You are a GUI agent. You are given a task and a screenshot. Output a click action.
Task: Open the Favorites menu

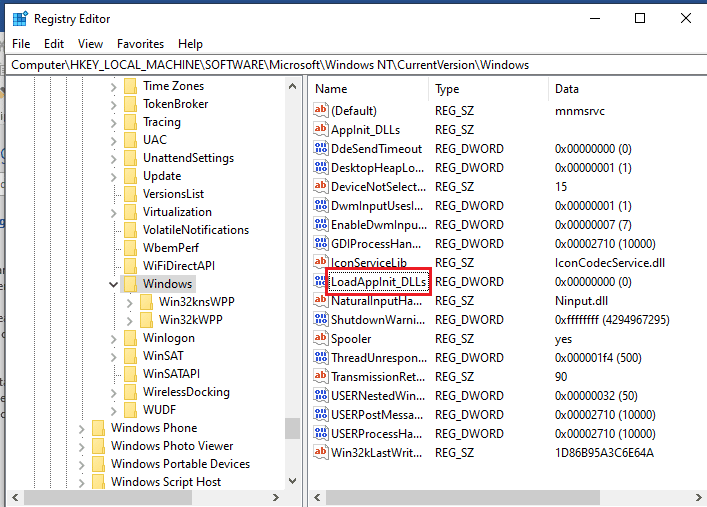140,44
